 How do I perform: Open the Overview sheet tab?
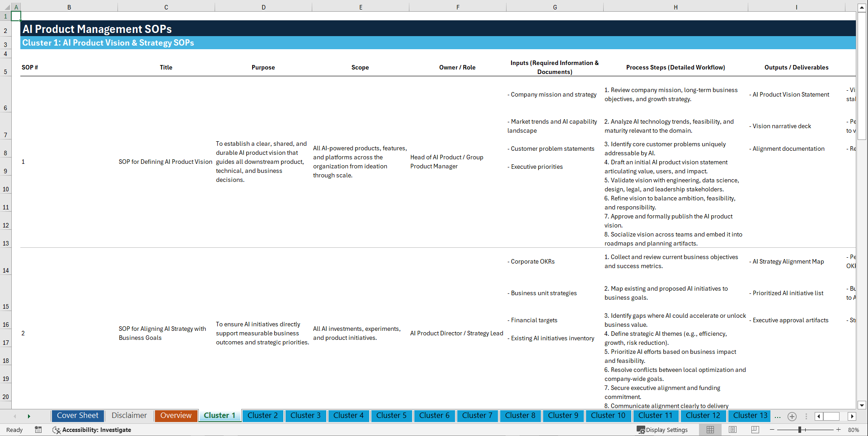(x=176, y=416)
